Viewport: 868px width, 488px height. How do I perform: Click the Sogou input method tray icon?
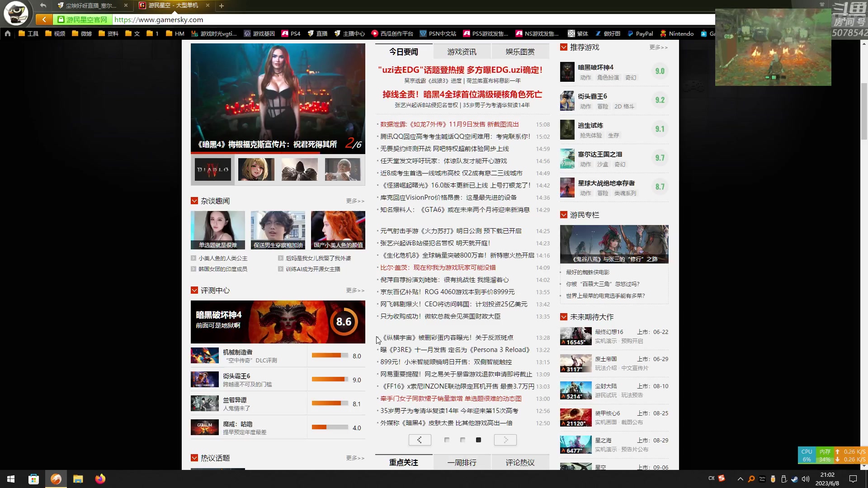point(722,478)
